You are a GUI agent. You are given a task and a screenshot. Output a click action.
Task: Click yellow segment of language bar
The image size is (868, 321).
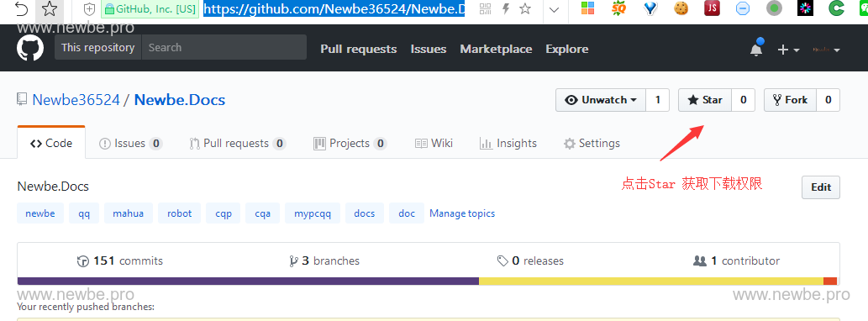[x=651, y=282]
